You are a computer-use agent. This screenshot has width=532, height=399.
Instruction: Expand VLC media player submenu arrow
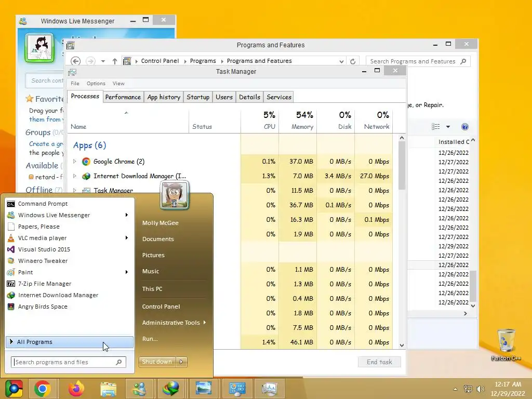pos(127,238)
